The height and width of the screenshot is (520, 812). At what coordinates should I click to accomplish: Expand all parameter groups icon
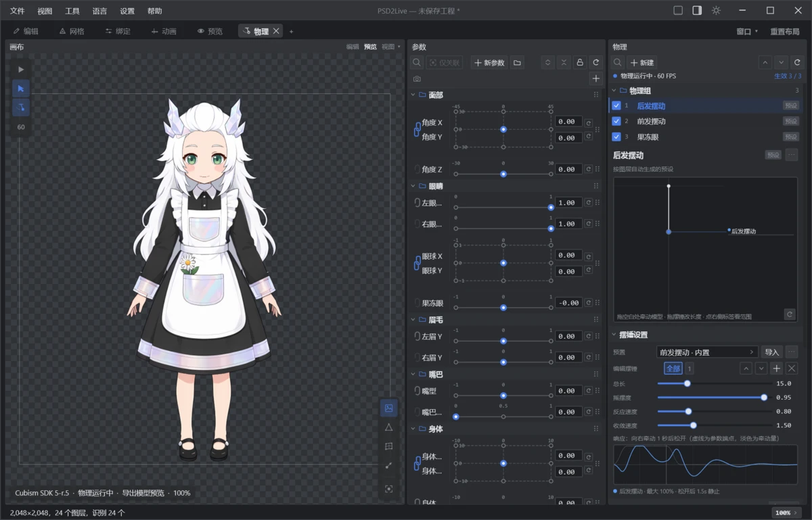click(x=548, y=62)
